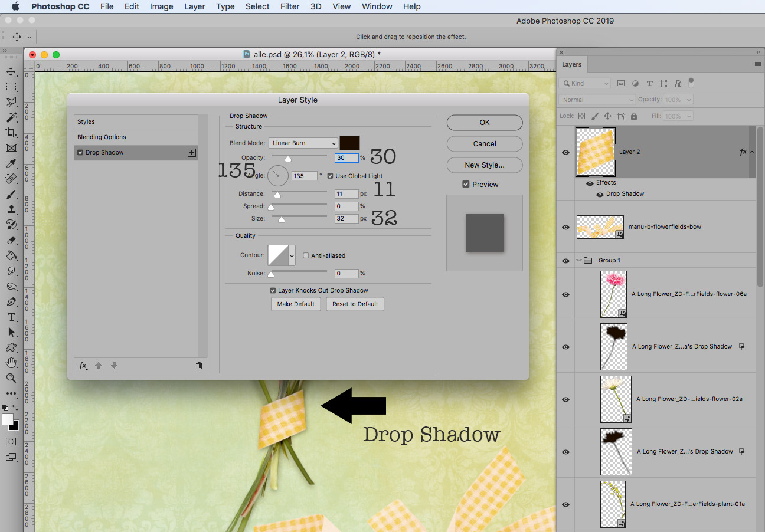Click the trash icon in Layer Style
The image size is (765, 532).
tap(199, 366)
